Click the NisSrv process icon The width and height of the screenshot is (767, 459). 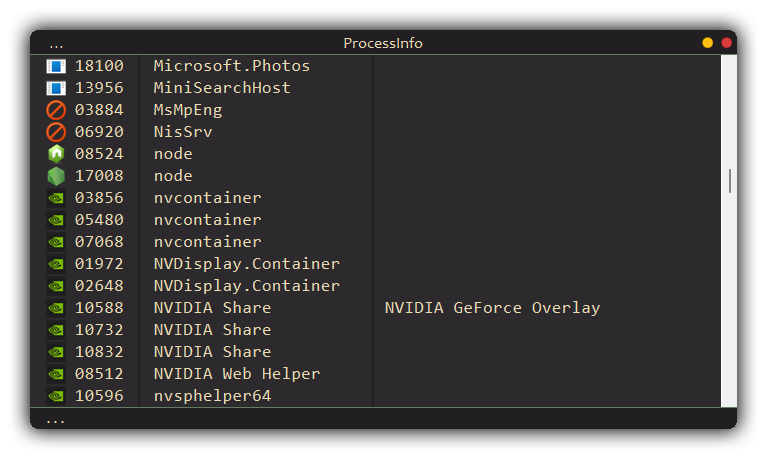(56, 132)
